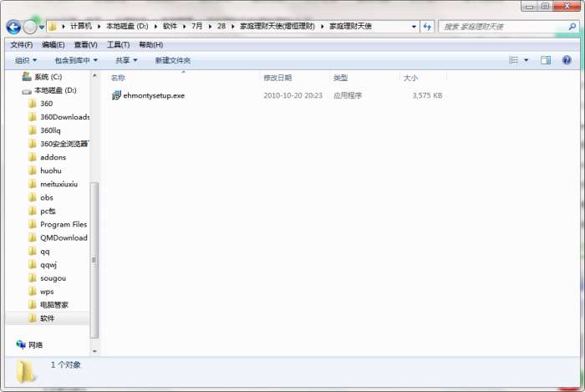Click the greyed Forward navigation arrow
Viewport: 585px width, 392px height.
(x=30, y=27)
